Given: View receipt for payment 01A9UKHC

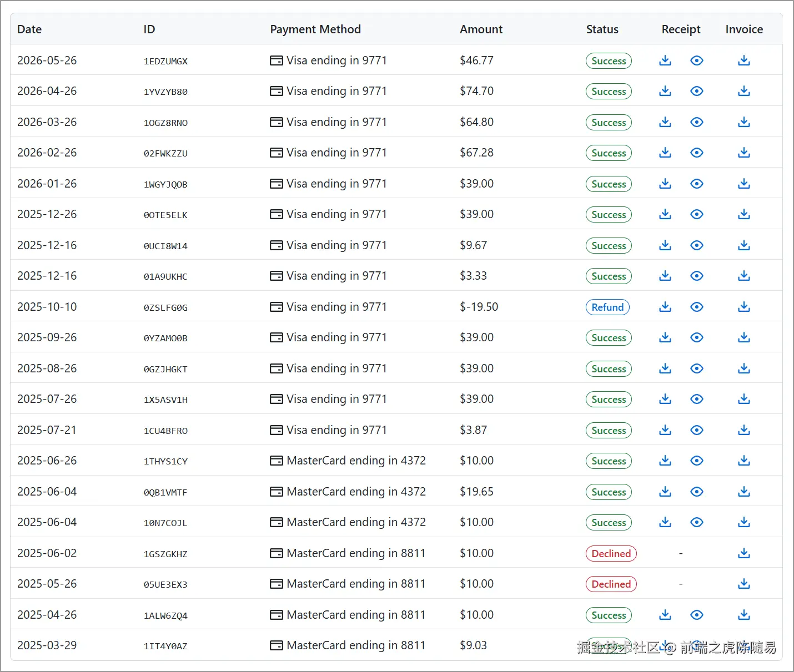Looking at the screenshot, I should click(697, 276).
